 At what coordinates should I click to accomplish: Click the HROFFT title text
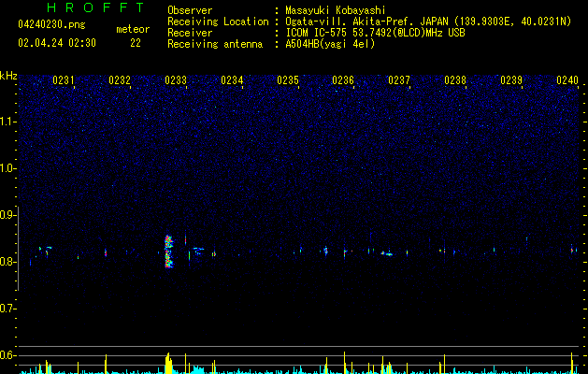pyautogui.click(x=95, y=7)
